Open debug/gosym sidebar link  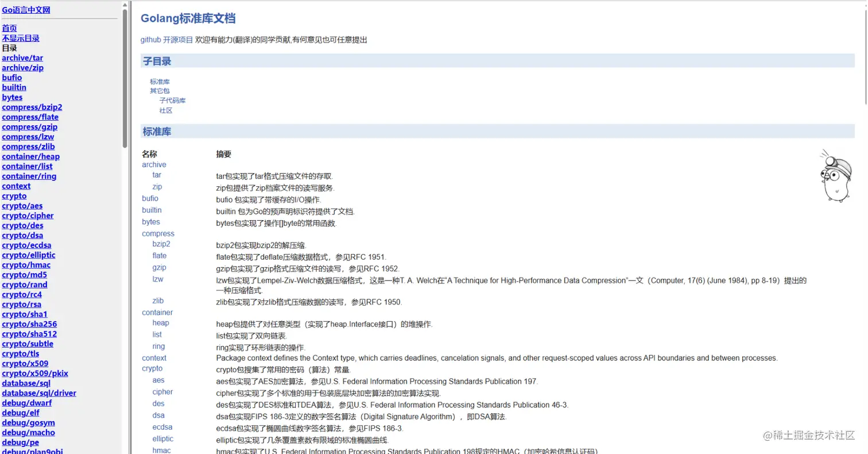(28, 422)
